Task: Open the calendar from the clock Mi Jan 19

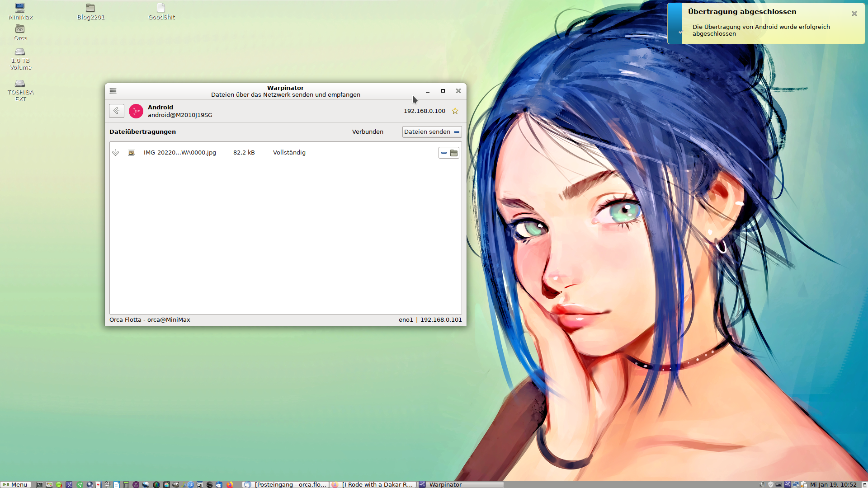Action: point(833,484)
